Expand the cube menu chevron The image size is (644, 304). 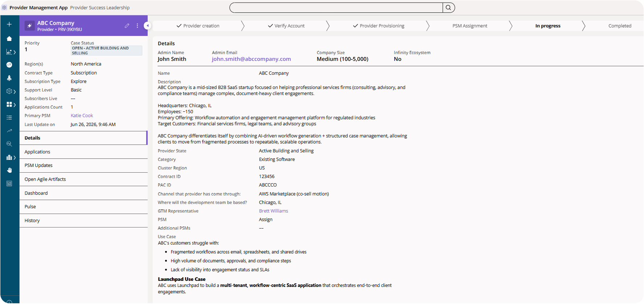(x=15, y=91)
